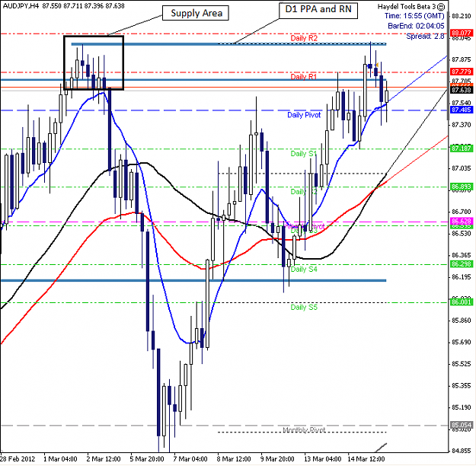
Task: Click the 13 Mar 04:00 time label
Action: coord(323,459)
